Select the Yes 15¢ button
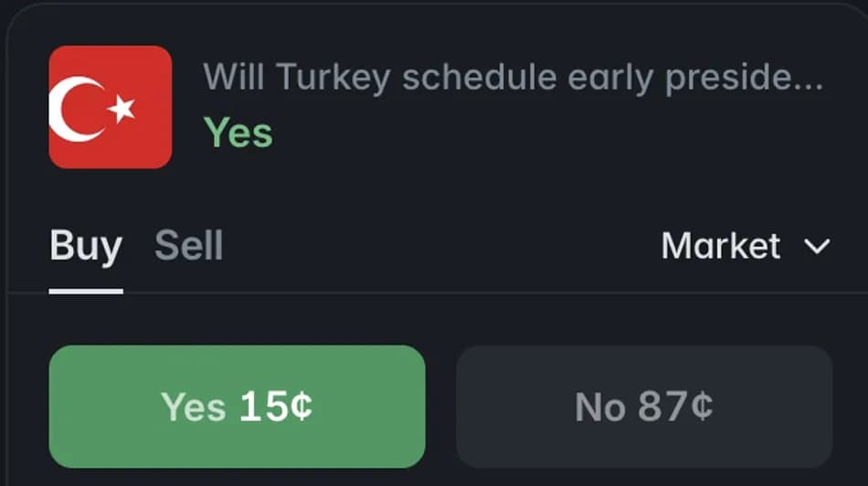 (237, 407)
